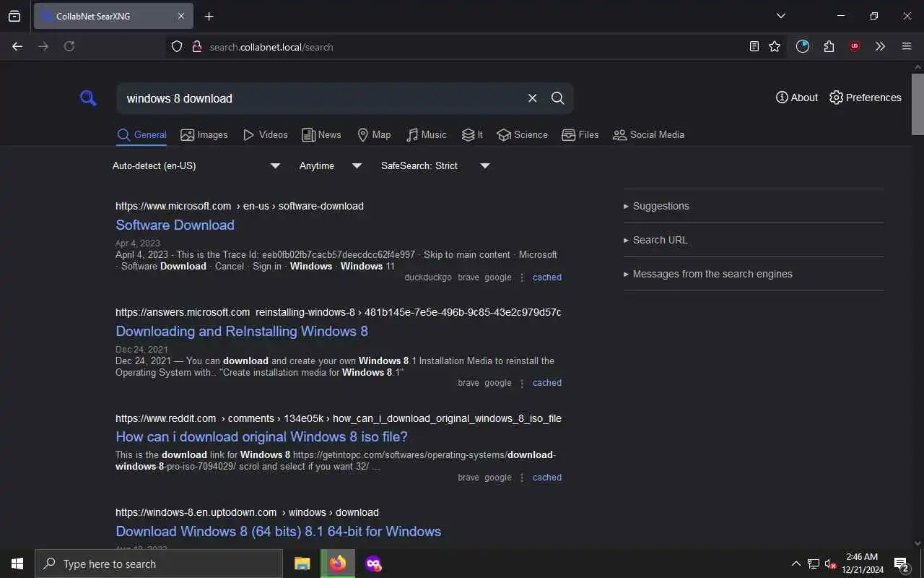Open the taskbar clock and date
Viewport: 924px width, 578px height.
[x=862, y=564]
